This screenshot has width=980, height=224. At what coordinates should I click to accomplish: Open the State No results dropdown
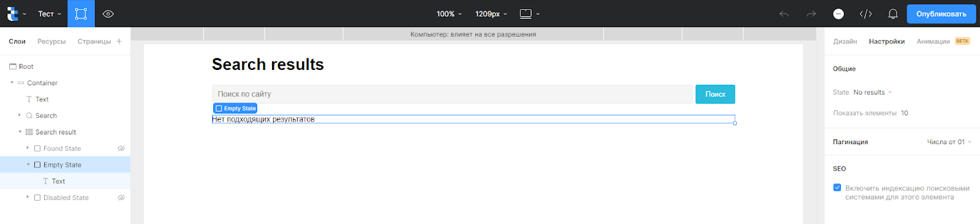click(873, 93)
